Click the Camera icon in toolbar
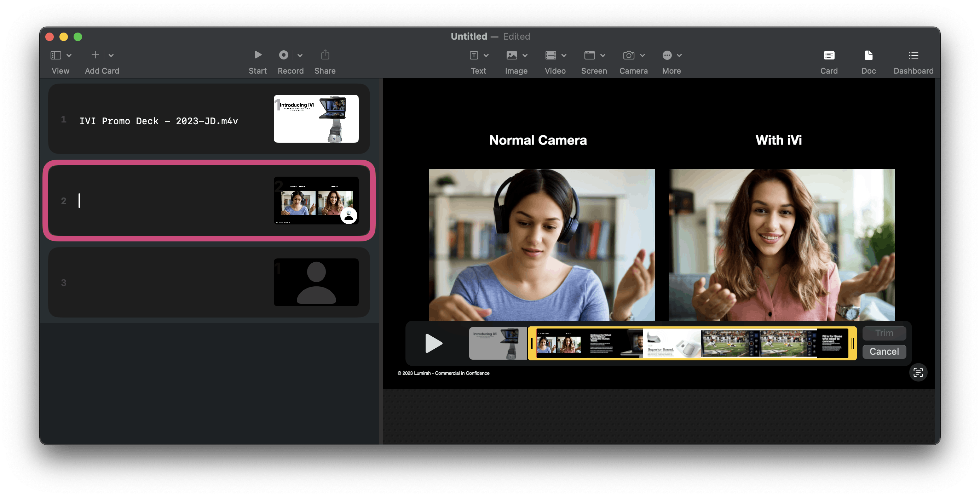The width and height of the screenshot is (980, 497). pyautogui.click(x=629, y=56)
